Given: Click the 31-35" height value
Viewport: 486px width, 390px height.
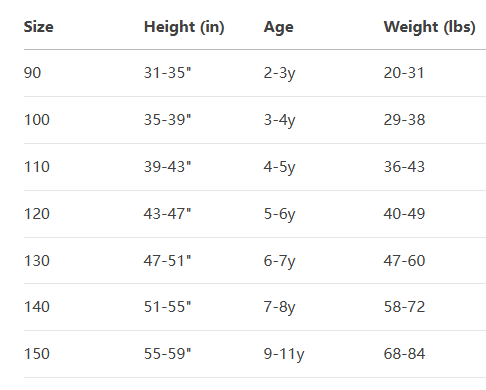Looking at the screenshot, I should (168, 73).
